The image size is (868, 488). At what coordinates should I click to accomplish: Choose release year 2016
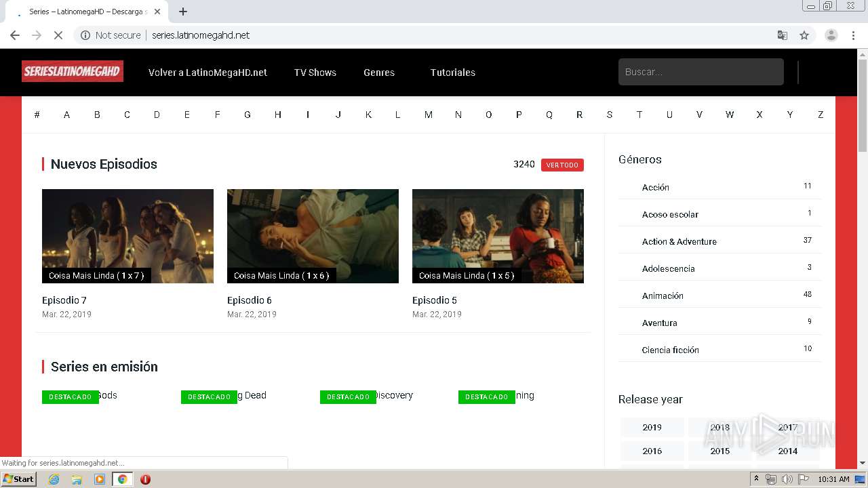pos(652,451)
